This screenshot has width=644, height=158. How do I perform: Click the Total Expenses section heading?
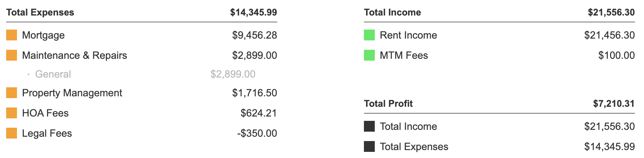pyautogui.click(x=40, y=12)
